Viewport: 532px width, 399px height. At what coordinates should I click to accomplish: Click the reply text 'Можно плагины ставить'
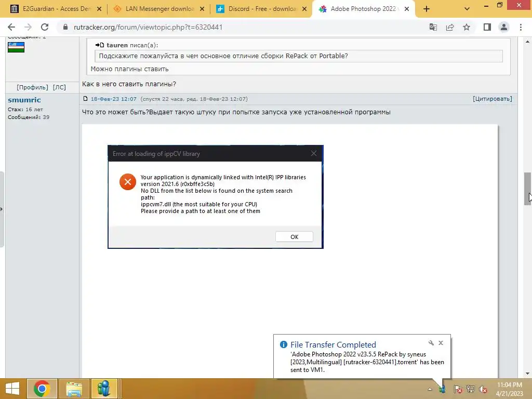(129, 69)
